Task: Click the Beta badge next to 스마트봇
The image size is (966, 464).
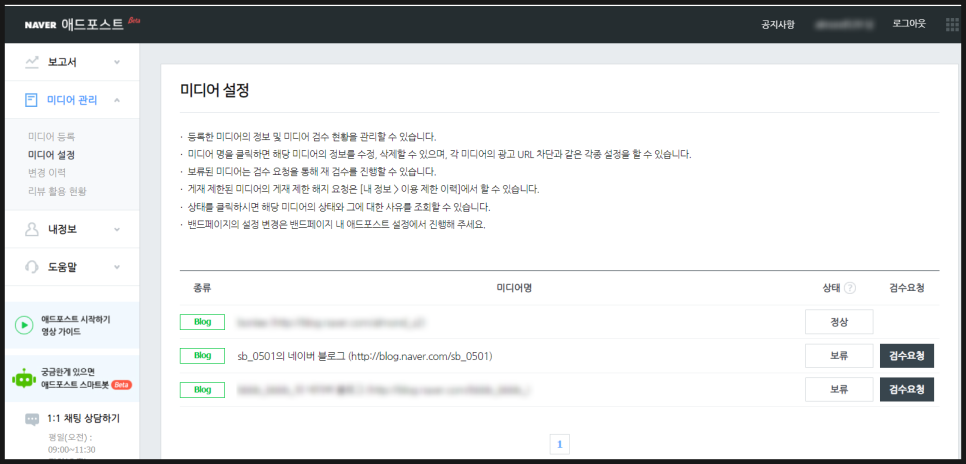Action: [121, 385]
